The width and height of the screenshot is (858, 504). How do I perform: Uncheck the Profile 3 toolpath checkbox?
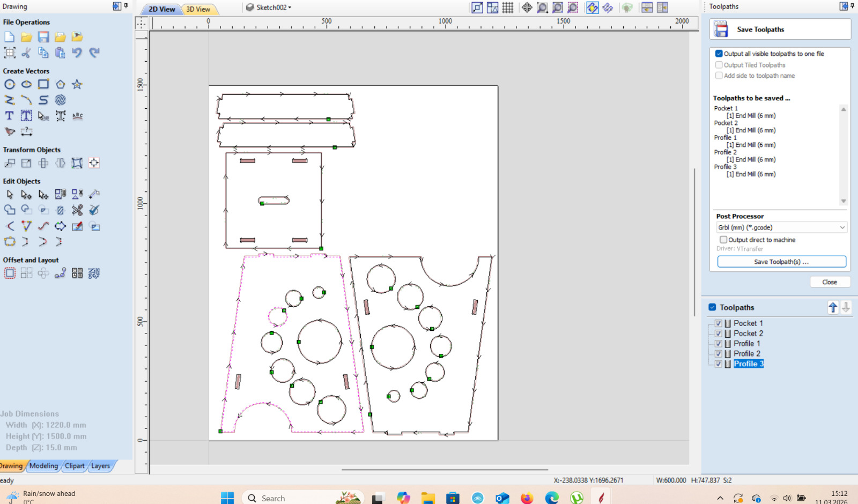(x=719, y=364)
